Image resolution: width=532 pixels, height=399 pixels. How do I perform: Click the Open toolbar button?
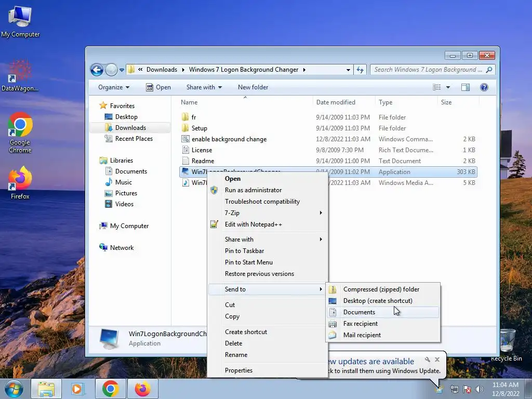(x=158, y=87)
